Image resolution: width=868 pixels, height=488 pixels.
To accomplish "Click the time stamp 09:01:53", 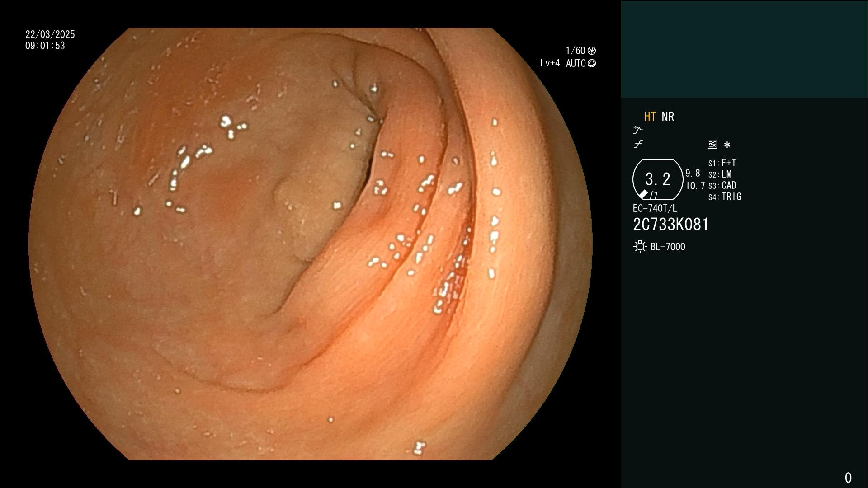I will click(45, 46).
